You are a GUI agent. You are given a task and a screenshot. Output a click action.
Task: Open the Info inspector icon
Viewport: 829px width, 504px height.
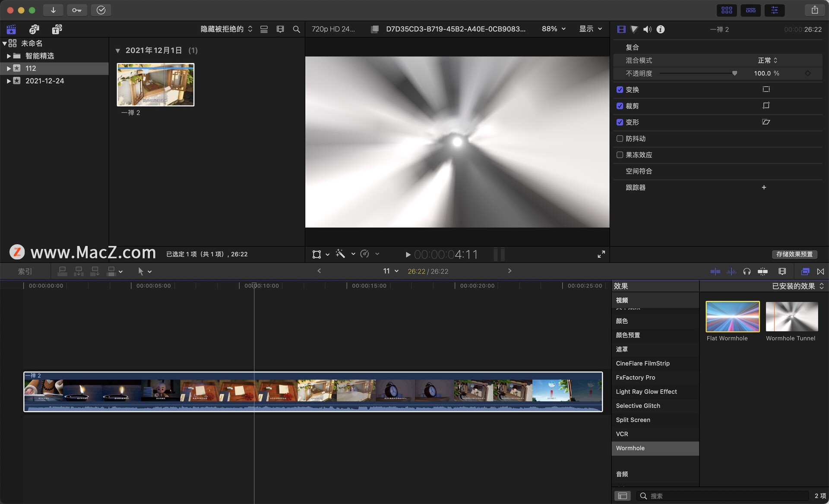pyautogui.click(x=660, y=29)
